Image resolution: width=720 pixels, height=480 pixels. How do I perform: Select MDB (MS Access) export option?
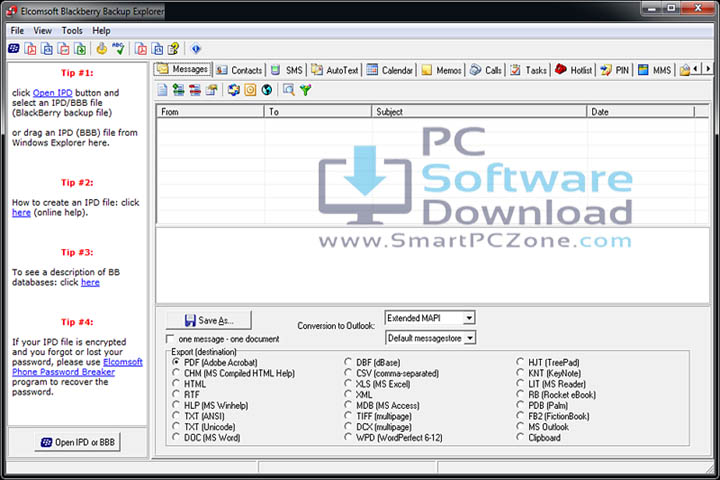(x=348, y=405)
